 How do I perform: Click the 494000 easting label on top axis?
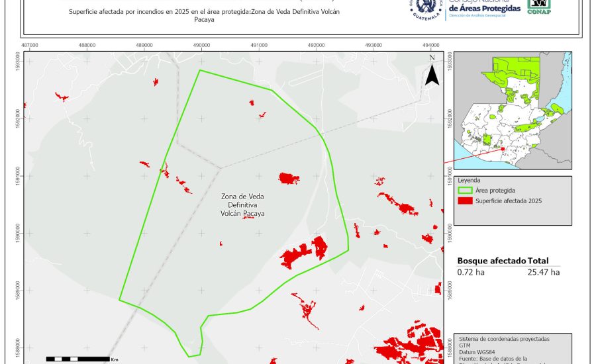pos(430,44)
